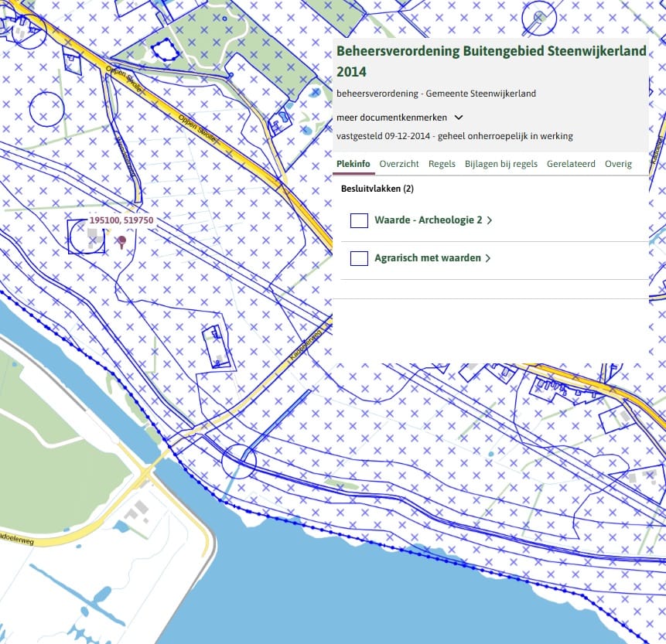Screen dimensions: 666x644
Task: Click the 195100, 519750 coordinate label
Action: point(121,220)
